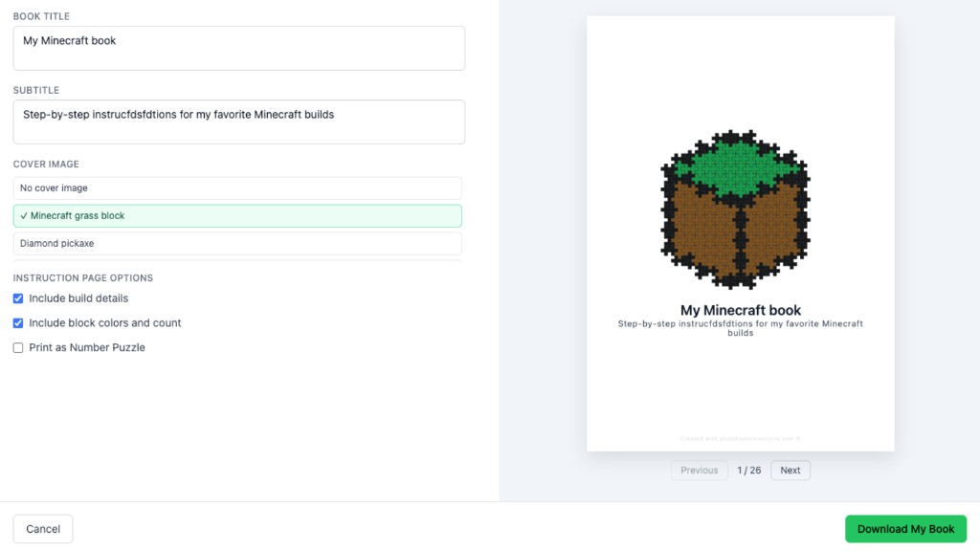
Task: Enable Print as Number Puzzle
Action: pyautogui.click(x=18, y=347)
